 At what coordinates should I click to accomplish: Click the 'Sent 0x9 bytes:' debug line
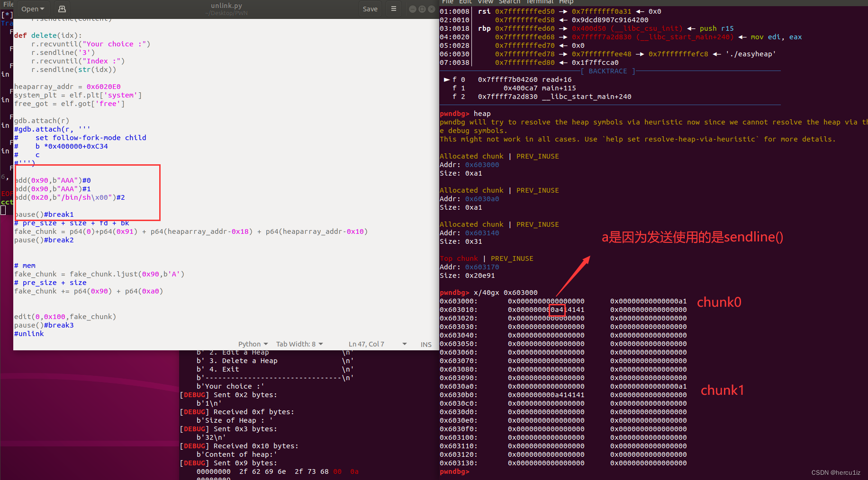coord(228,463)
